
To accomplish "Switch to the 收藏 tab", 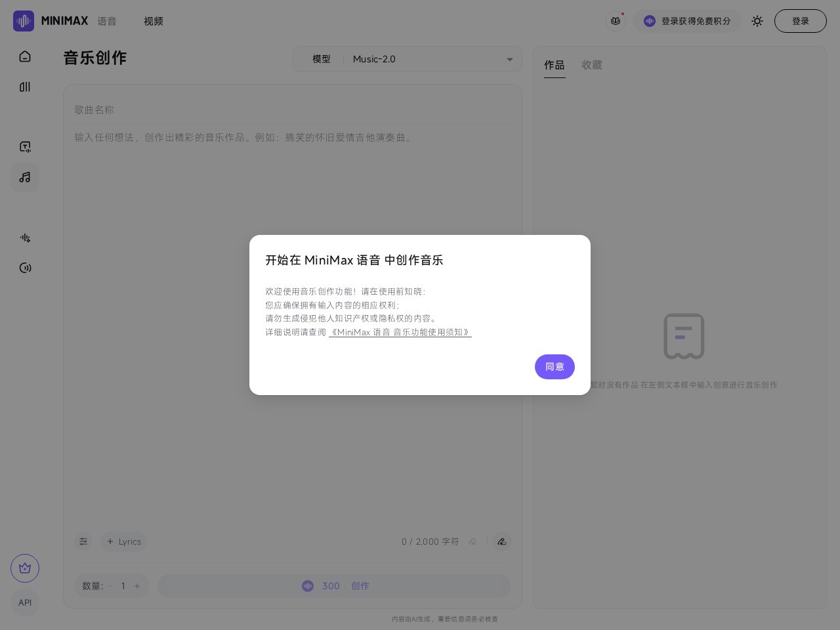I will point(591,65).
